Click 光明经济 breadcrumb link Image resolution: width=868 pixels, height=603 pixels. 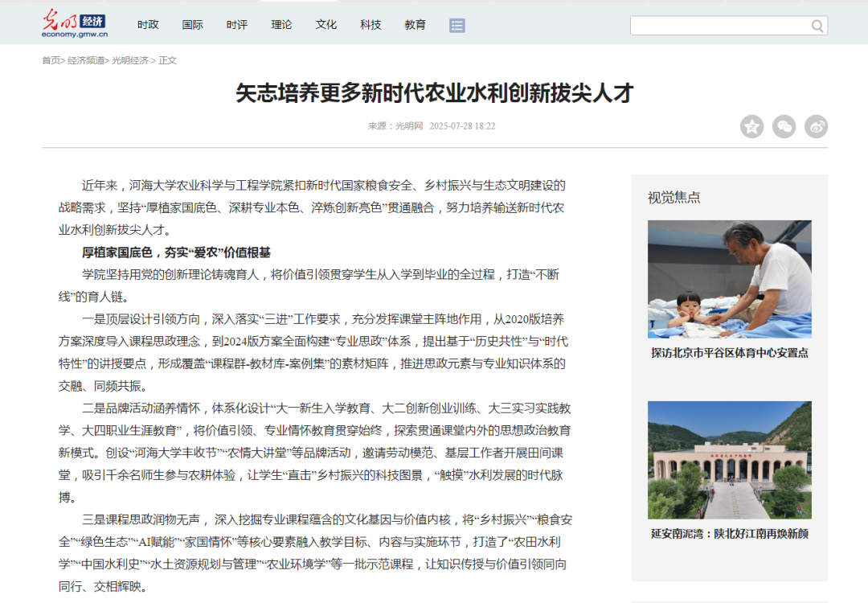pyautogui.click(x=129, y=60)
